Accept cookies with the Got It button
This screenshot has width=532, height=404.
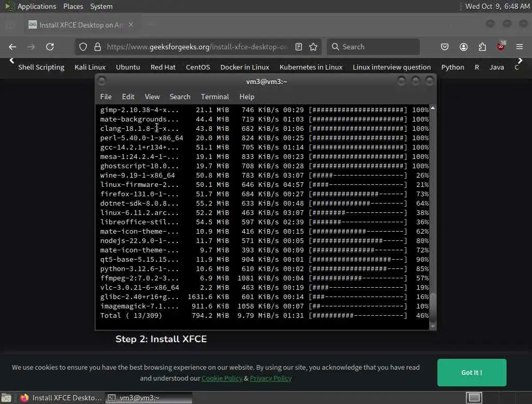pyautogui.click(x=472, y=372)
